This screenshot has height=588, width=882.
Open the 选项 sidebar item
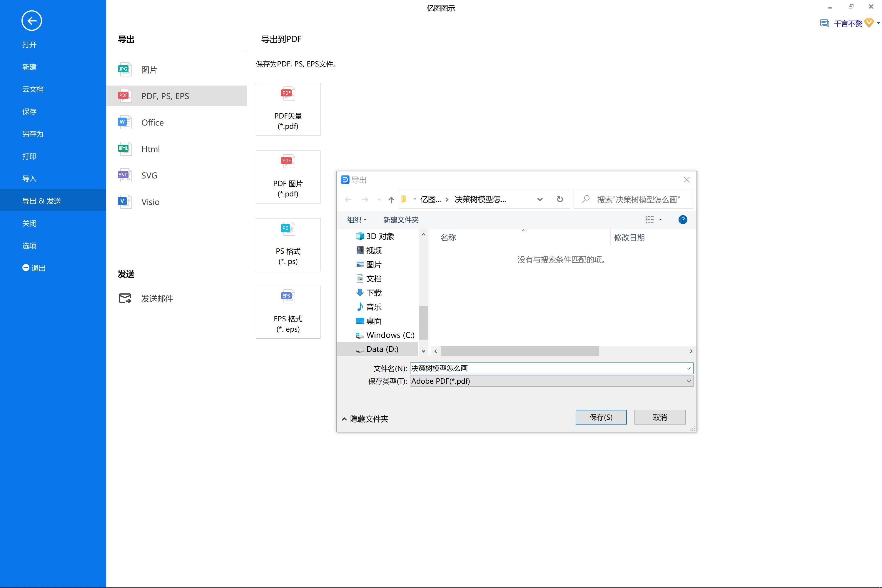point(29,245)
